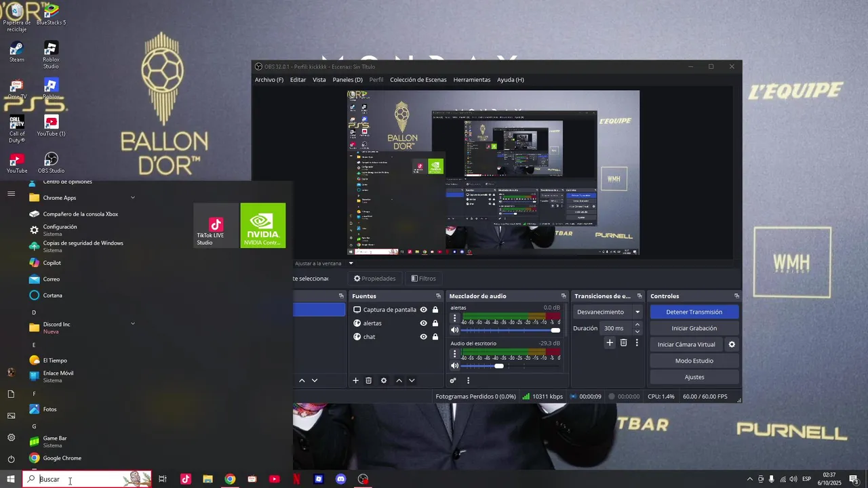The height and width of the screenshot is (488, 868).
Task: Move scene down arrow in scenes panel
Action: (x=315, y=381)
